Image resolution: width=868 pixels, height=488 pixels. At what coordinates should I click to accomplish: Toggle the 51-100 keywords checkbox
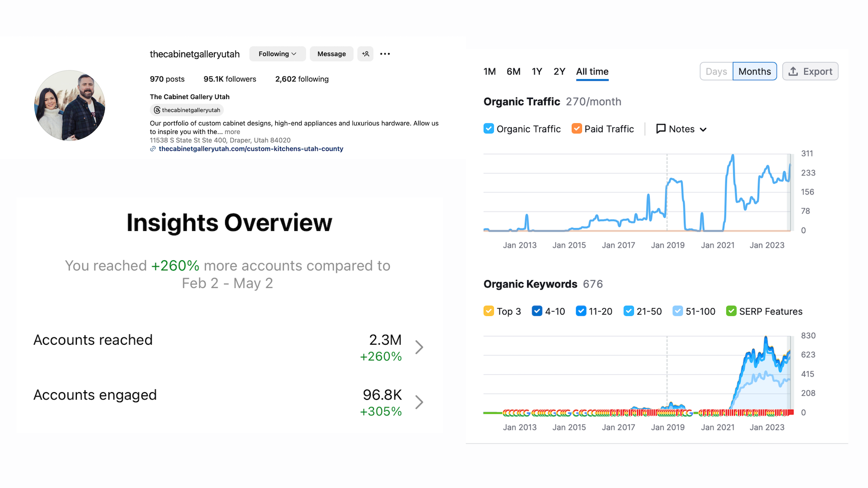678,311
